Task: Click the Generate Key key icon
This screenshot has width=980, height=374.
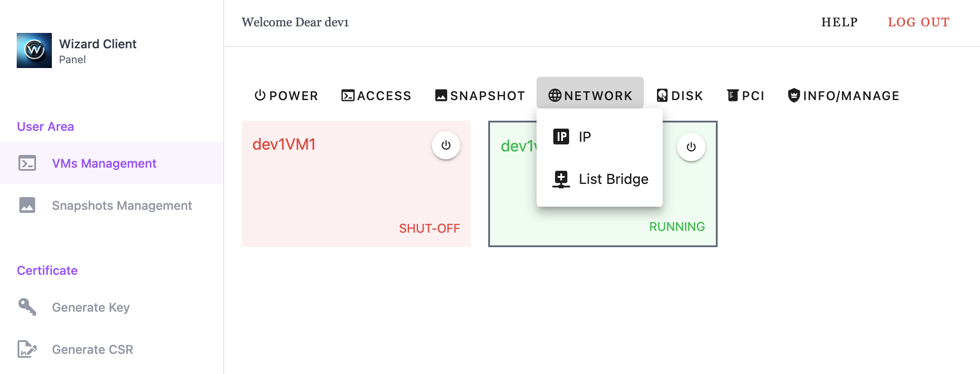Action: pos(27,307)
